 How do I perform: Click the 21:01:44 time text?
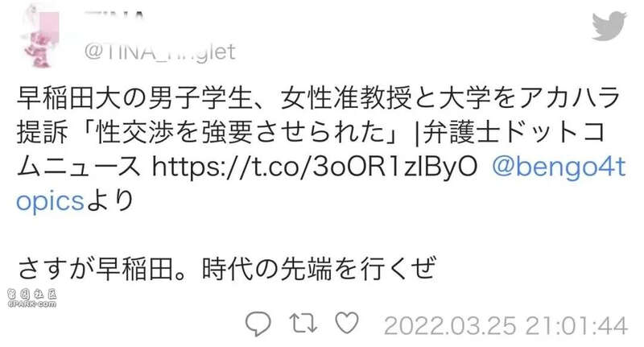pos(576,326)
